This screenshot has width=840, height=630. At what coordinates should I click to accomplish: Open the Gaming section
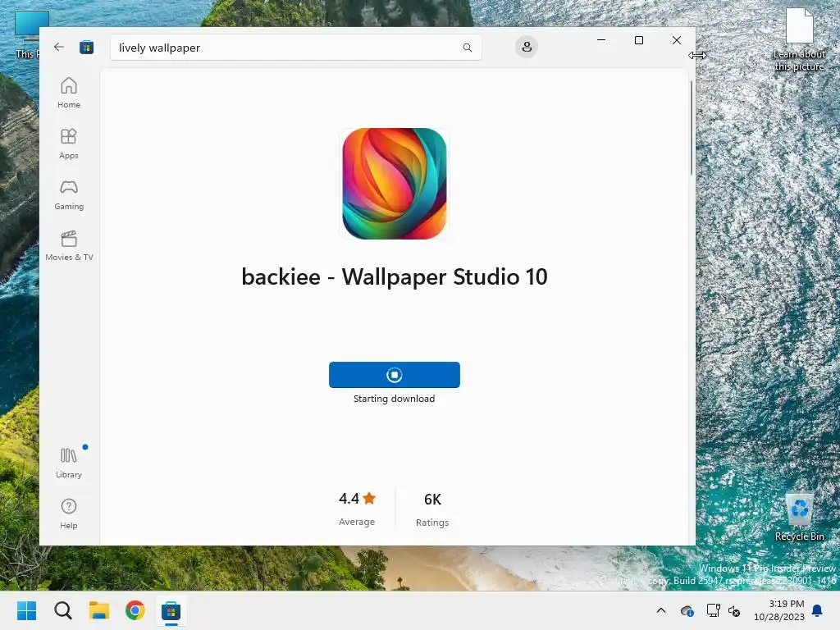[69, 194]
